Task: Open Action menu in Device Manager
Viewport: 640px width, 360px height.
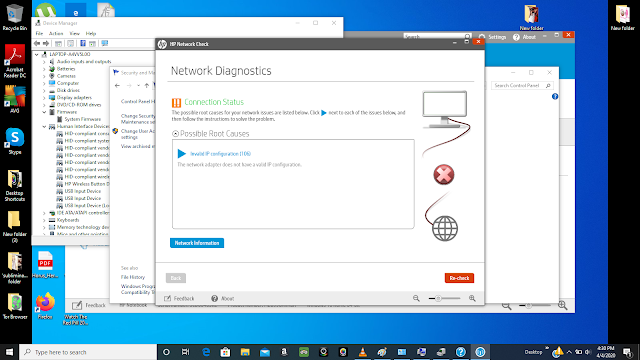Action: (56, 33)
